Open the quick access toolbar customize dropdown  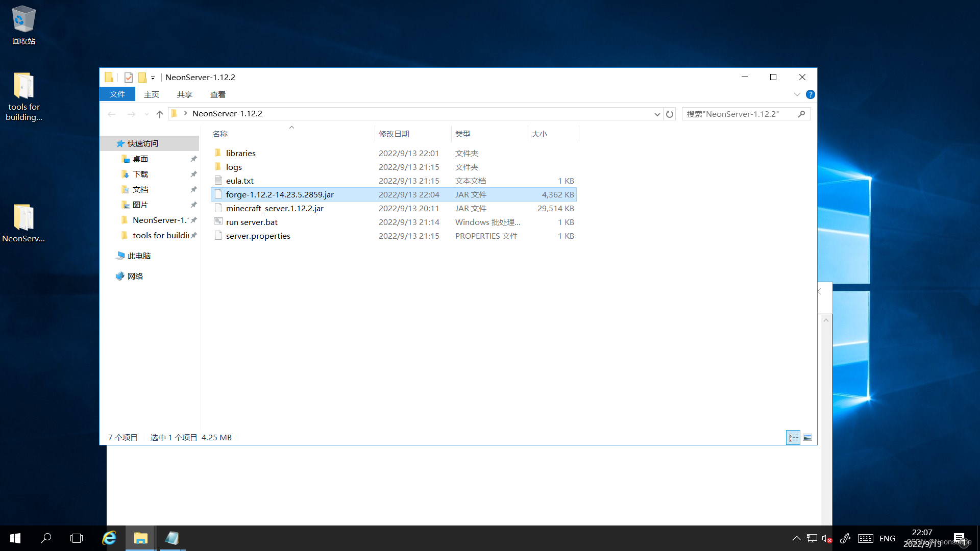coord(153,78)
